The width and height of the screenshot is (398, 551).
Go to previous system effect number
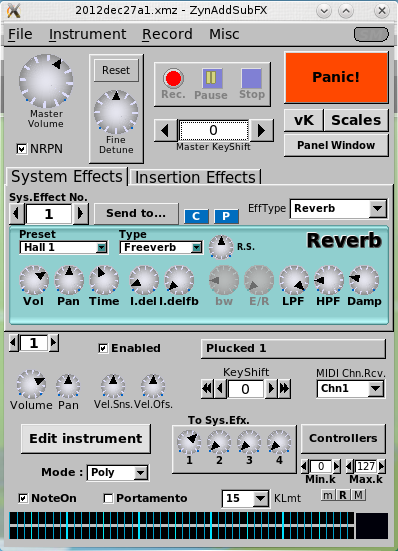(x=17, y=213)
